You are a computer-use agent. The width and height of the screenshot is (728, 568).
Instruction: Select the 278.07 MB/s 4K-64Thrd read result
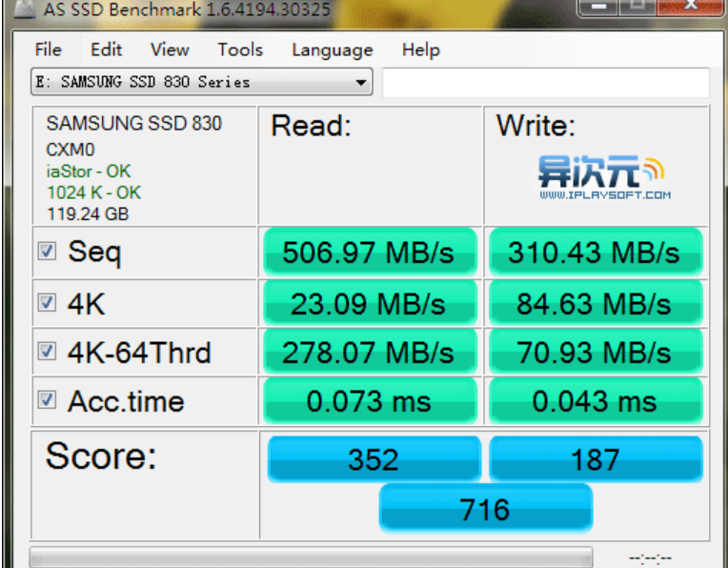pyautogui.click(x=368, y=353)
